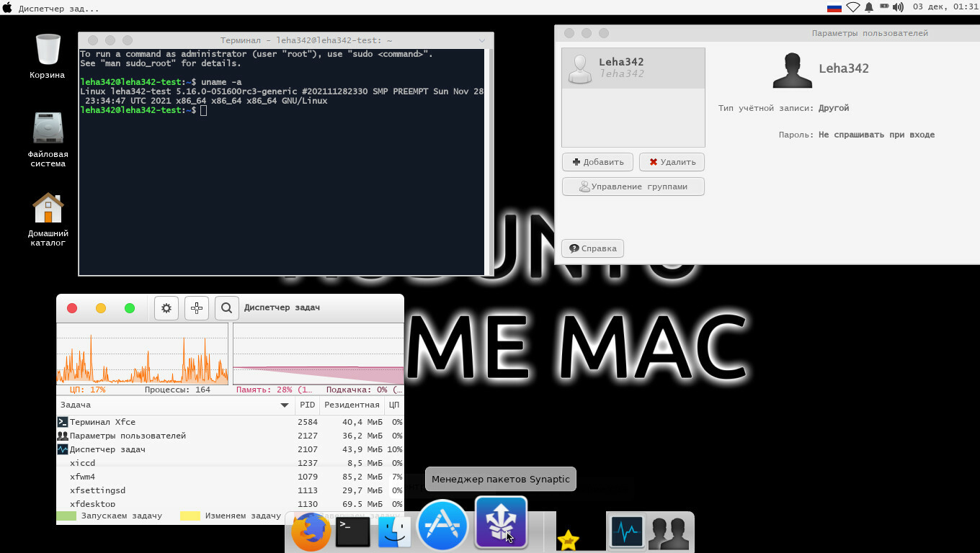Click the Параметры пользователей window title
980x553 pixels.
[x=870, y=33]
